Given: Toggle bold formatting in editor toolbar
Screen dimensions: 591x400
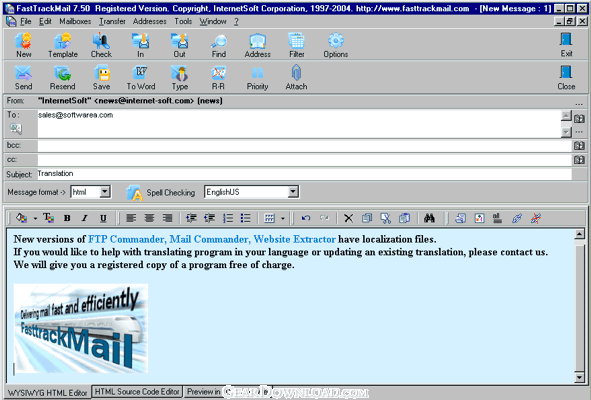Looking at the screenshot, I should pyautogui.click(x=67, y=218).
